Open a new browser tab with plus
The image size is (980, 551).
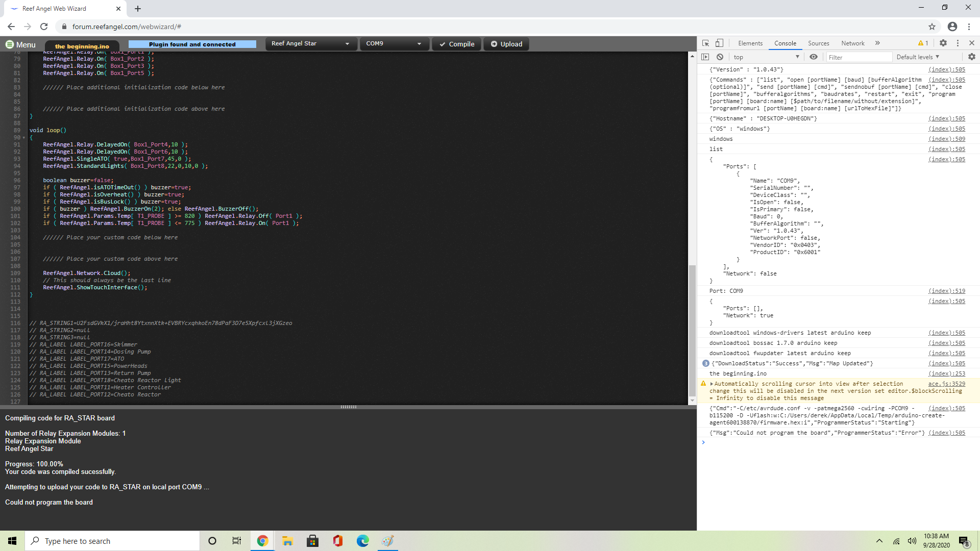[x=138, y=9]
